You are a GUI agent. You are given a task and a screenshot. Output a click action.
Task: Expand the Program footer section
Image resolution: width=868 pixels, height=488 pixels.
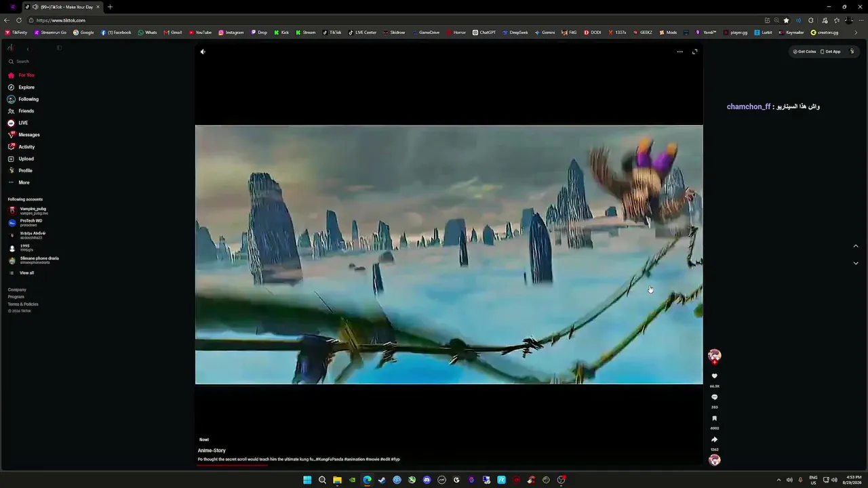coord(16,297)
